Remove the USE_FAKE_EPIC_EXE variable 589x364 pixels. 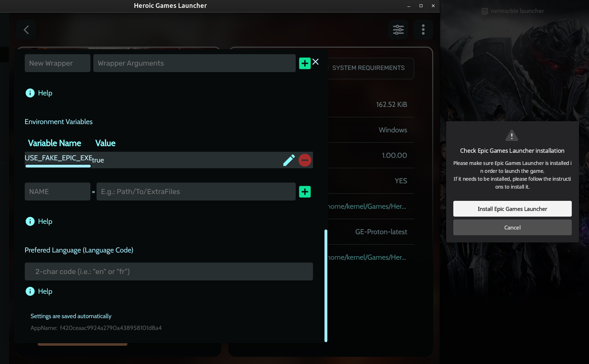[305, 160]
